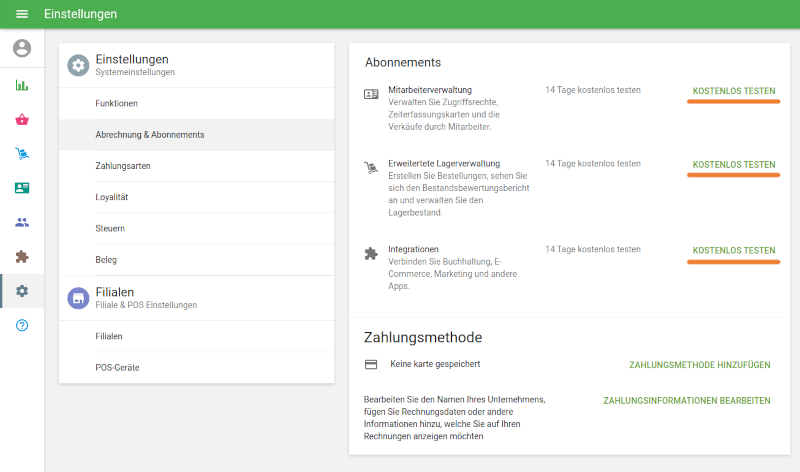Click the Abonnements heading
800x472 pixels.
[x=403, y=63]
